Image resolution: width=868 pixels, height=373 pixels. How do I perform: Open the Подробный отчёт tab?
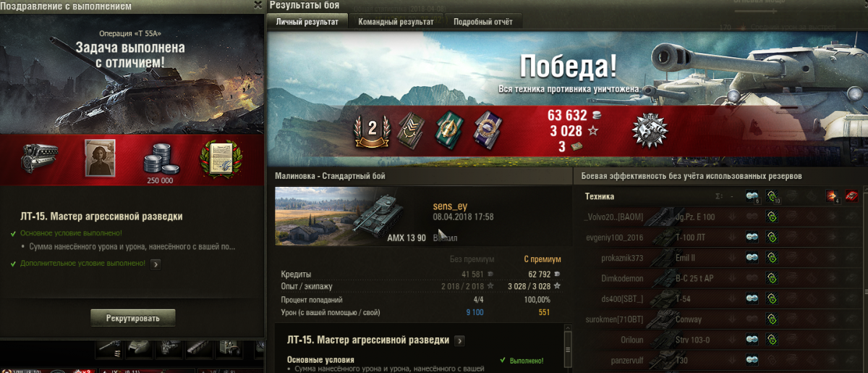[482, 22]
